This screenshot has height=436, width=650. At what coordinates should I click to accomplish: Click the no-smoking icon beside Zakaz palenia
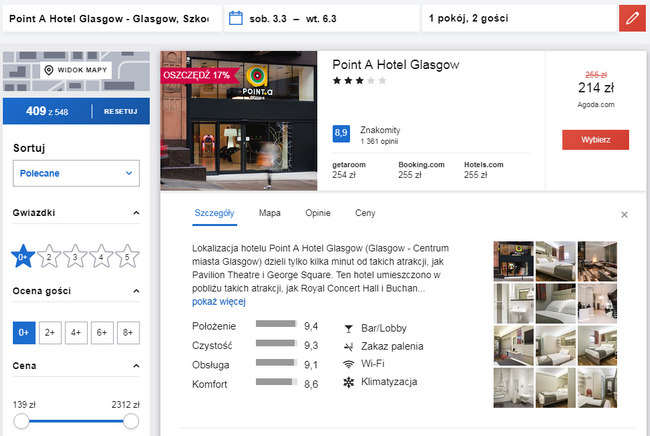(x=348, y=346)
